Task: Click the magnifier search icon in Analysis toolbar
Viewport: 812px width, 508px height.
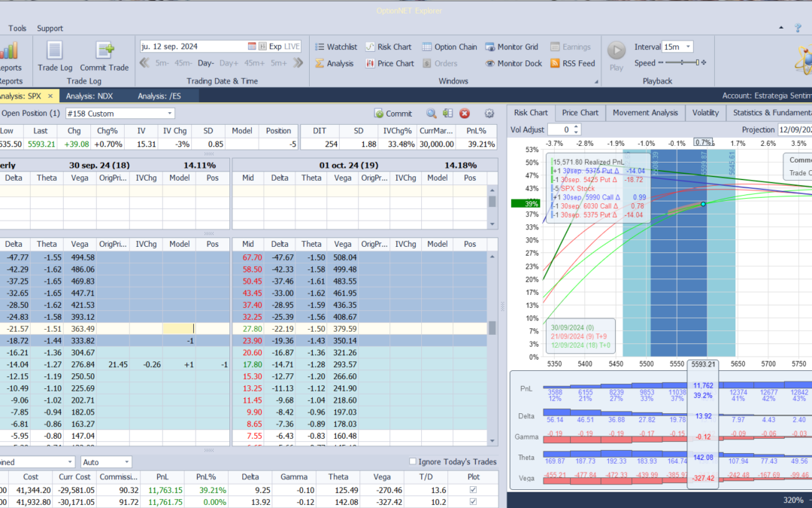Action: (x=431, y=114)
